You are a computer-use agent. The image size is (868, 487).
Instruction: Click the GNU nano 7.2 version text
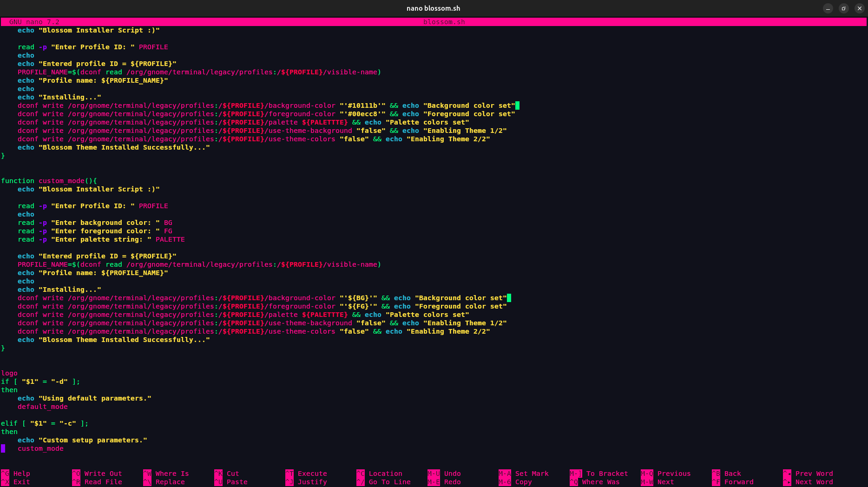[34, 22]
